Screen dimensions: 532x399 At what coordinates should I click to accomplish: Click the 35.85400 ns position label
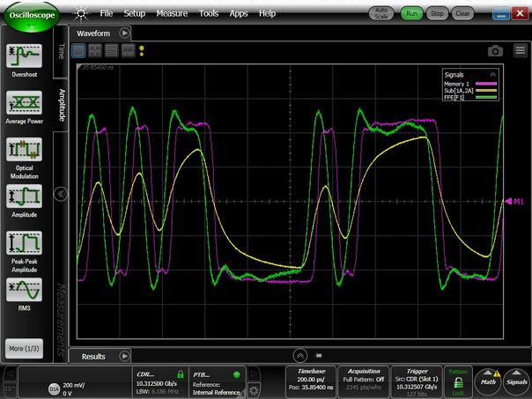tap(98, 68)
